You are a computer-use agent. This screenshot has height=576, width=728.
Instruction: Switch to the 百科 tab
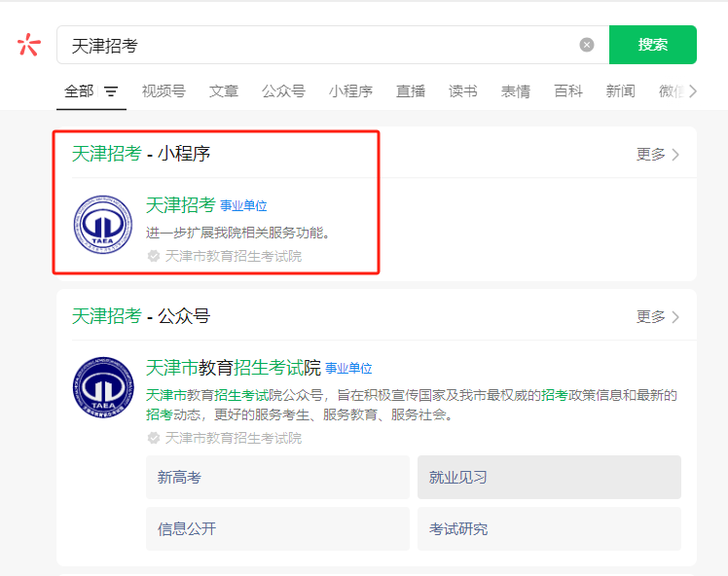pos(568,90)
